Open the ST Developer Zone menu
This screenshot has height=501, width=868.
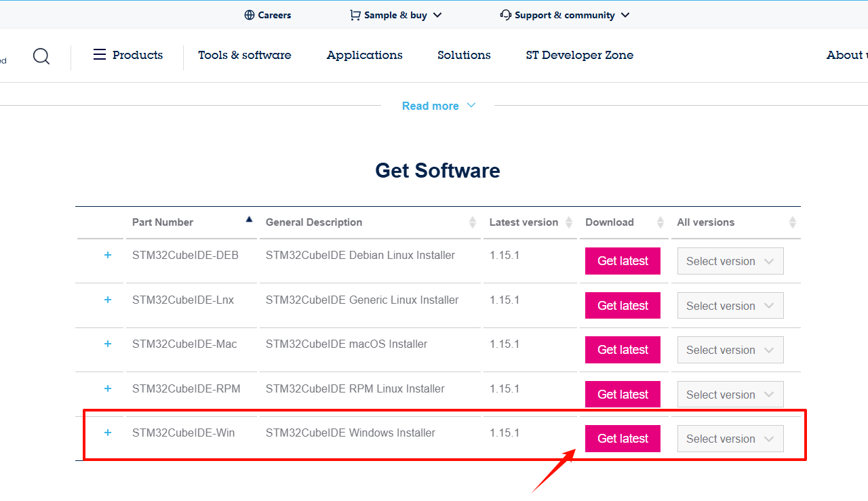pos(579,55)
